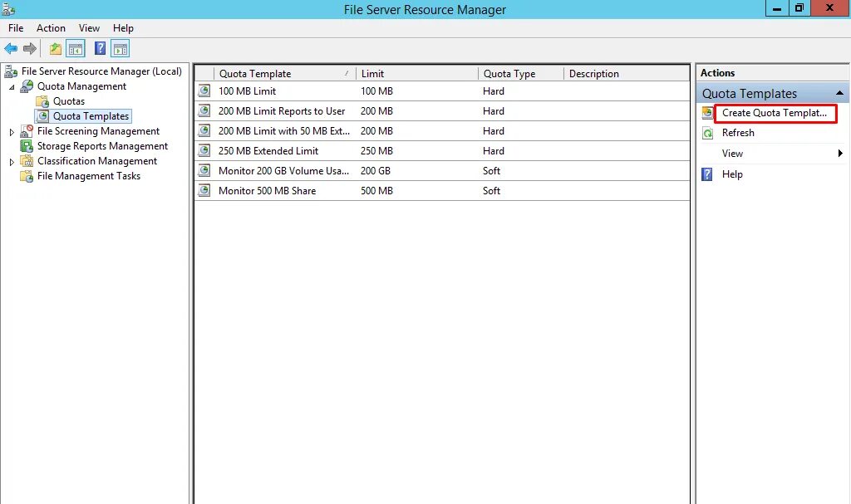Select '200 MB Limit Reports to User' name
Viewport: 851px width, 504px height.
pyautogui.click(x=282, y=111)
